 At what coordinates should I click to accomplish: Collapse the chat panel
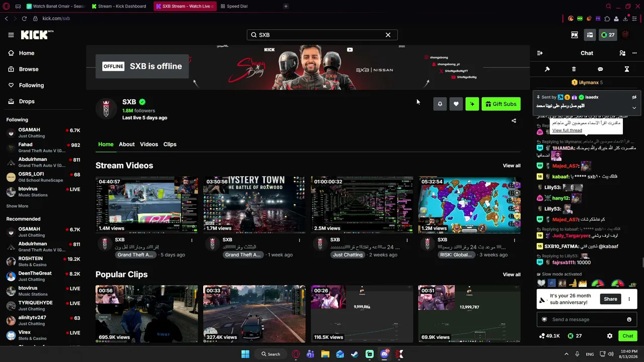[540, 53]
